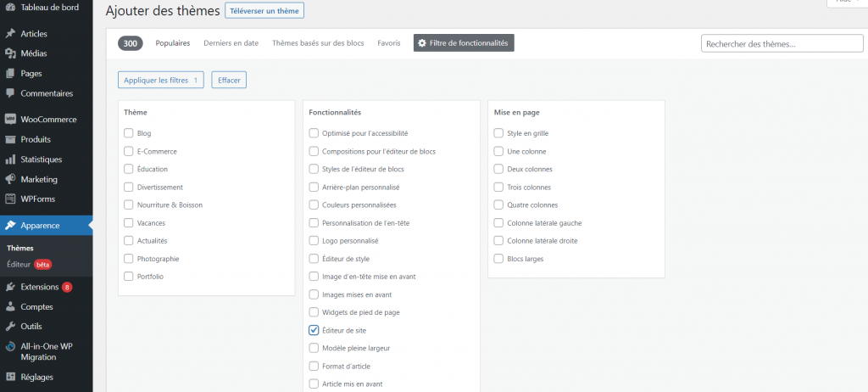Tick the Logo personnalisé feature checkbox
The height and width of the screenshot is (392, 868).
pyautogui.click(x=314, y=240)
